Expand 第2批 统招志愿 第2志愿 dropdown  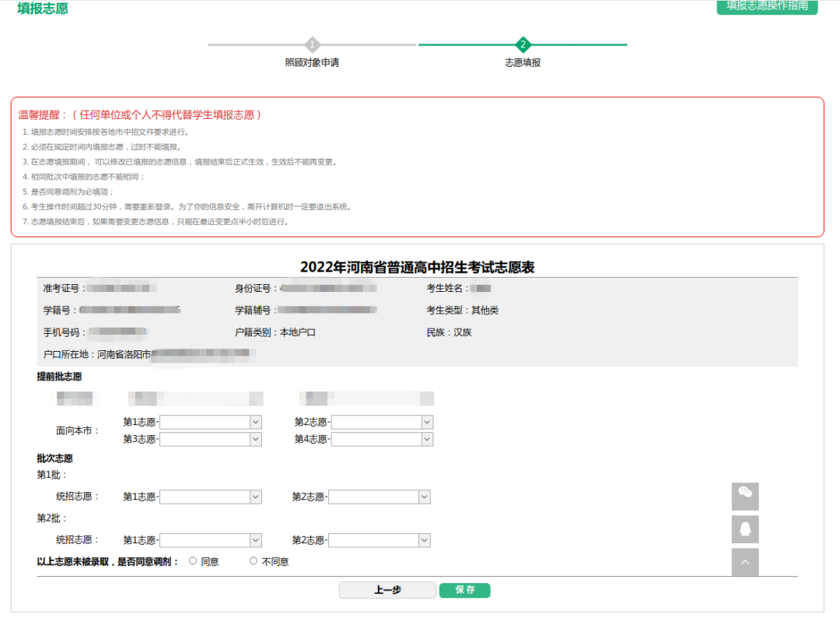(380, 540)
